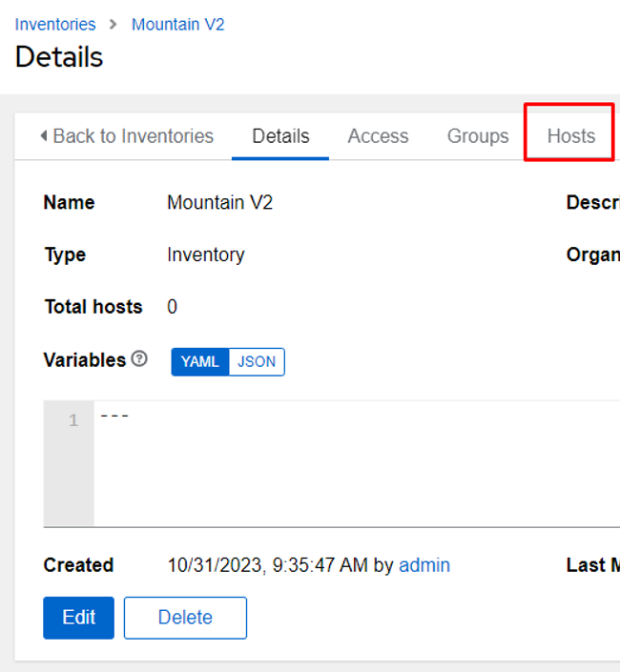Switch variables view to YAML
620x672 pixels.
pos(200,362)
